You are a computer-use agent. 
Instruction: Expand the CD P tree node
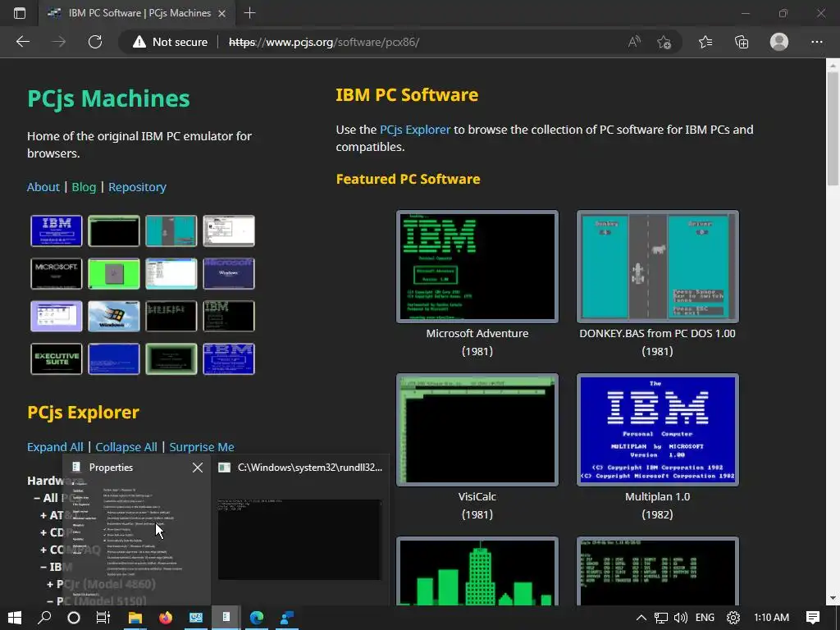tap(43, 532)
